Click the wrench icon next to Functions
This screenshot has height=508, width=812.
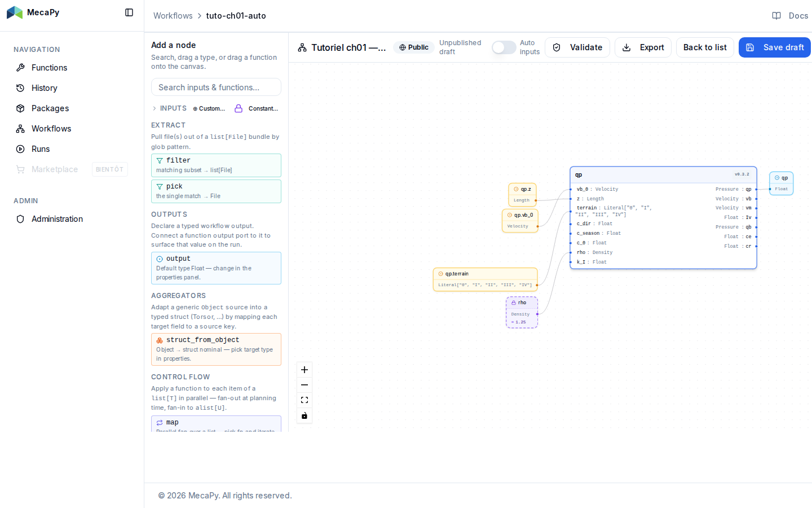[x=20, y=68]
